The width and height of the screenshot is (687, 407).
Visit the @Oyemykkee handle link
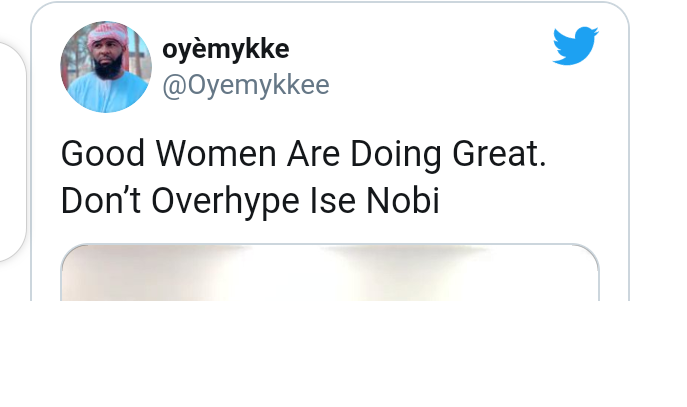[246, 85]
